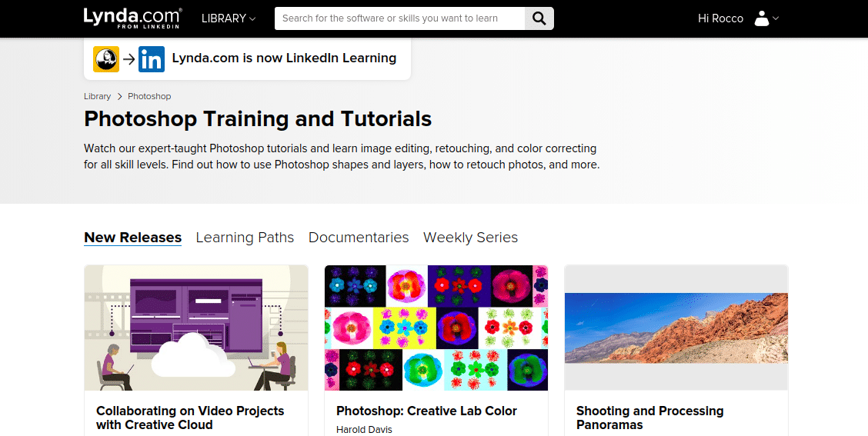Switch to the Documentaries tab

click(x=358, y=238)
